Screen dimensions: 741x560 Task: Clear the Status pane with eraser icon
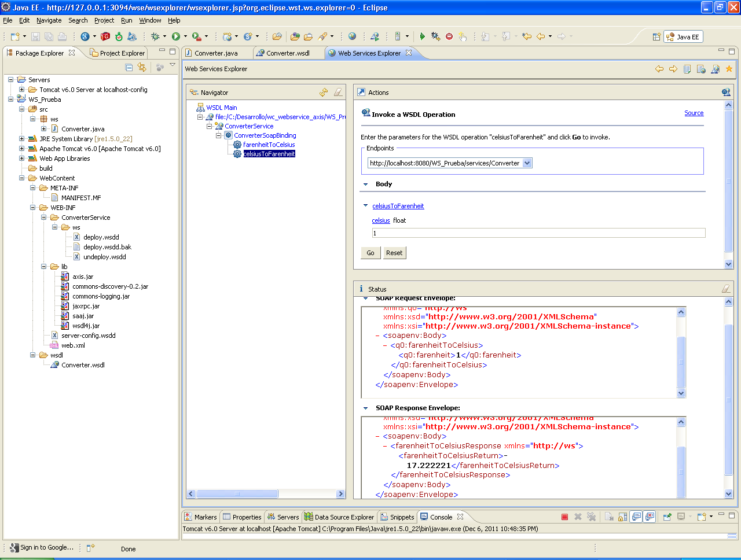726,289
